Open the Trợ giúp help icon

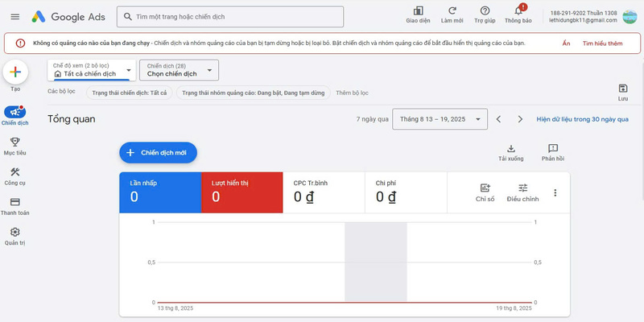coord(485,11)
